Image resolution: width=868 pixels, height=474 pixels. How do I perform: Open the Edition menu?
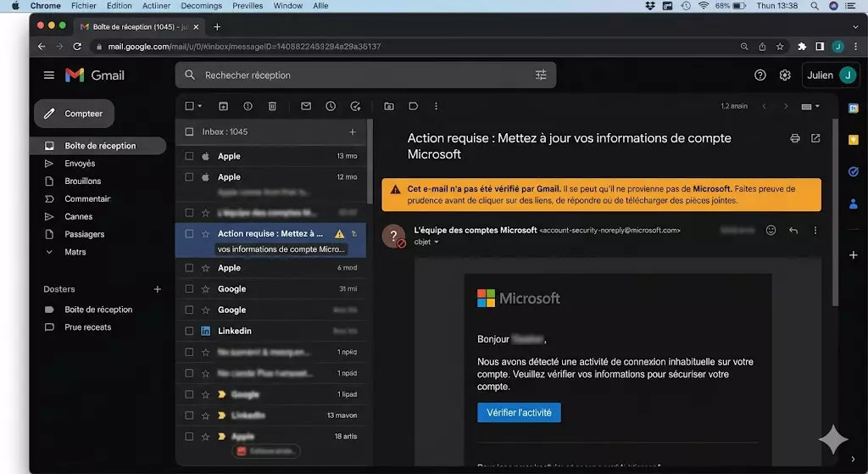[x=119, y=6]
